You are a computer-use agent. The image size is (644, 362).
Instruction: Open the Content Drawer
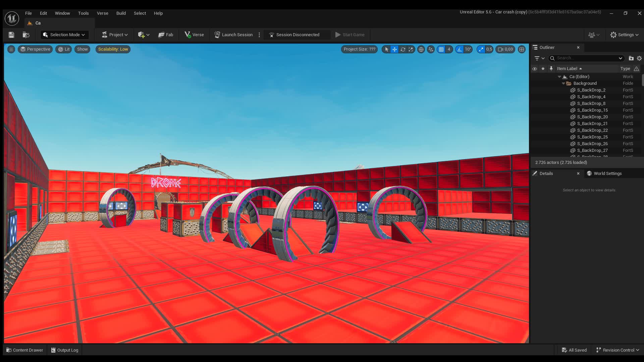click(x=25, y=350)
